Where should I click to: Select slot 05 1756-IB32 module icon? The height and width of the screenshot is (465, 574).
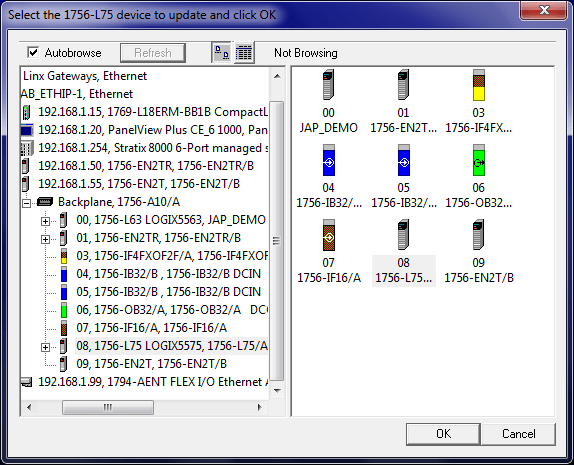(x=404, y=160)
